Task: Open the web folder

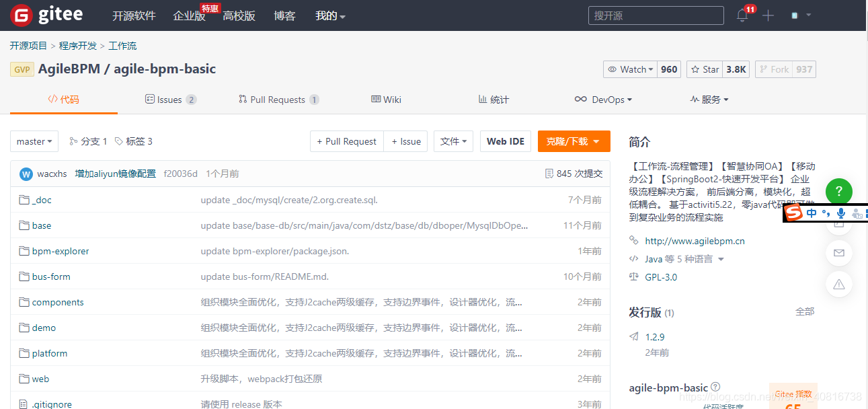Action: click(x=40, y=379)
